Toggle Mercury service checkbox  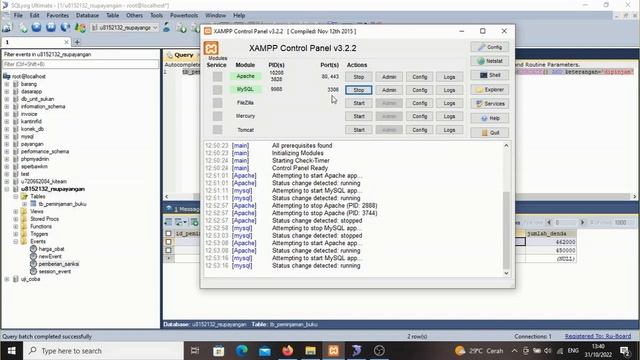[217, 116]
